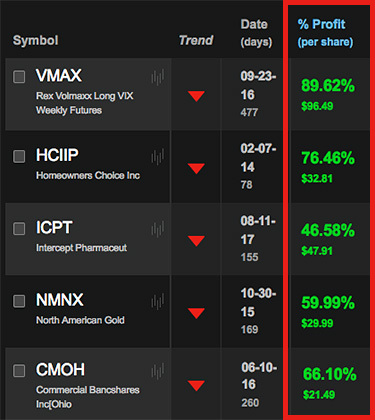Open the HCIIP symbol link
The image size is (375, 420).
57,155
